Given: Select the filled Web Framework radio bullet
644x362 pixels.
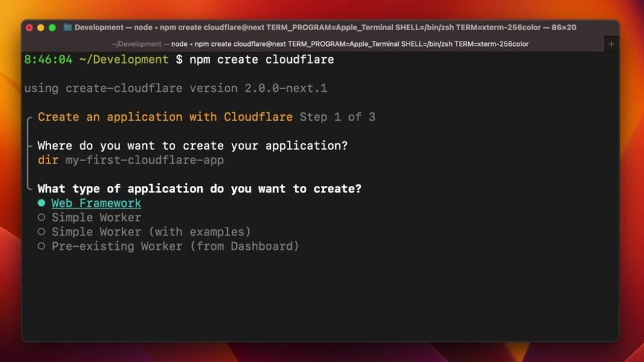Looking at the screenshot, I should tap(41, 203).
